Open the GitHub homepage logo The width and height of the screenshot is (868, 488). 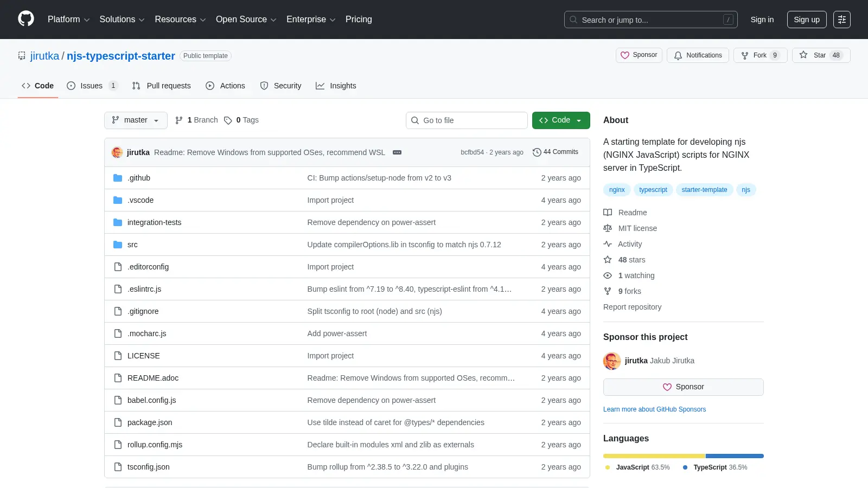pyautogui.click(x=26, y=19)
